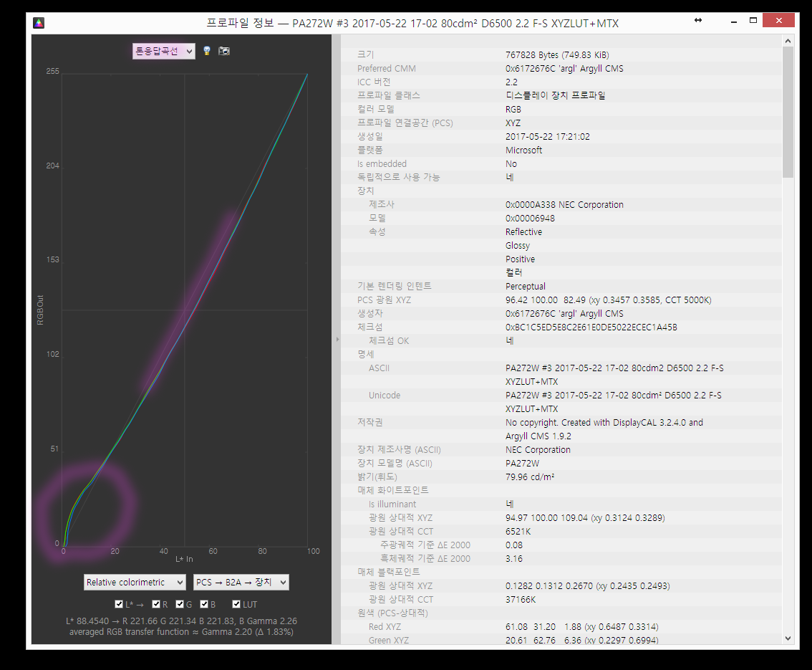812x670 pixels.
Task: Click the scrollbar down arrow in info panel
Action: tap(788, 638)
